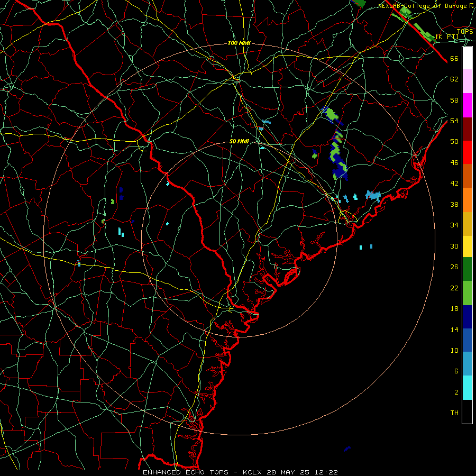Click the light green legend swatch
The image size is (476, 476).
pos(467,293)
